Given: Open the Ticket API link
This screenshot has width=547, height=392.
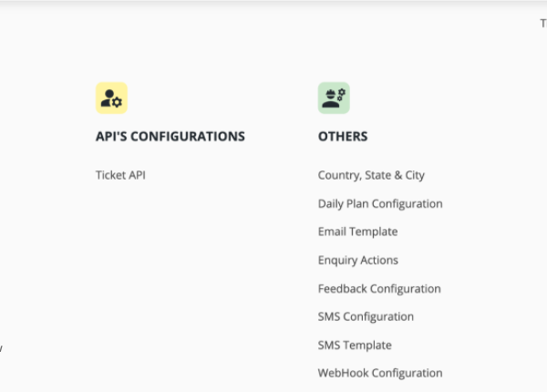Looking at the screenshot, I should (x=120, y=175).
